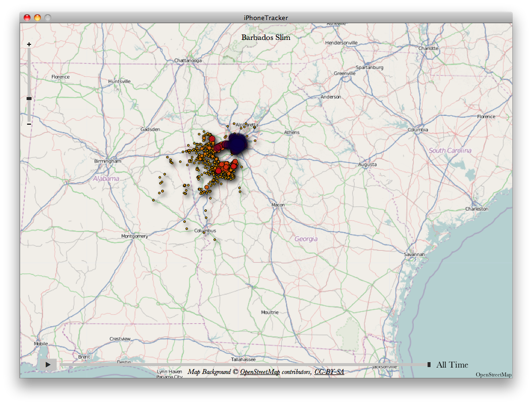Image resolution: width=532 pixels, height=405 pixels.
Task: Click the Columbus city label
Action: pyautogui.click(x=205, y=231)
